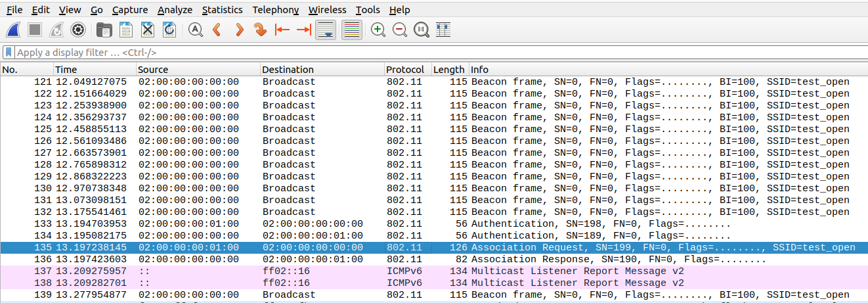Jump to the last packet
868x303 pixels.
coord(303,30)
